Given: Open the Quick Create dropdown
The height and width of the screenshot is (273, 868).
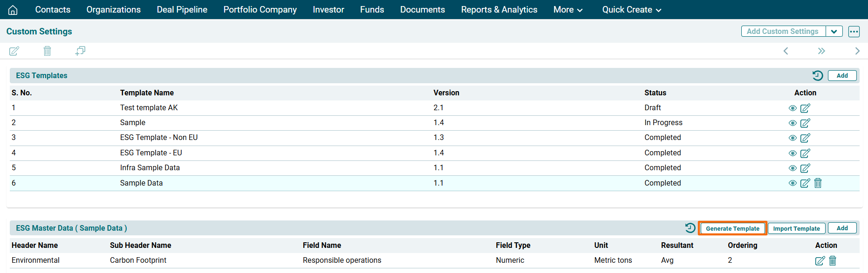Looking at the screenshot, I should 631,10.
